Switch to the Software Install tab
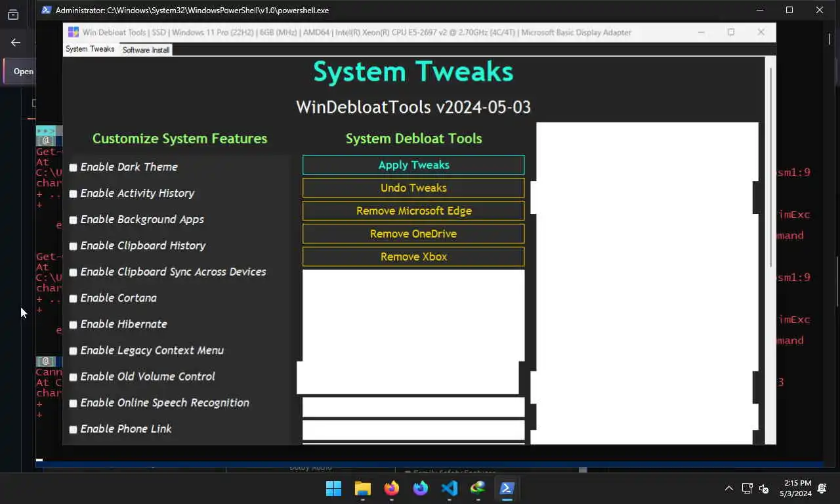Image resolution: width=840 pixels, height=504 pixels. coord(146,50)
